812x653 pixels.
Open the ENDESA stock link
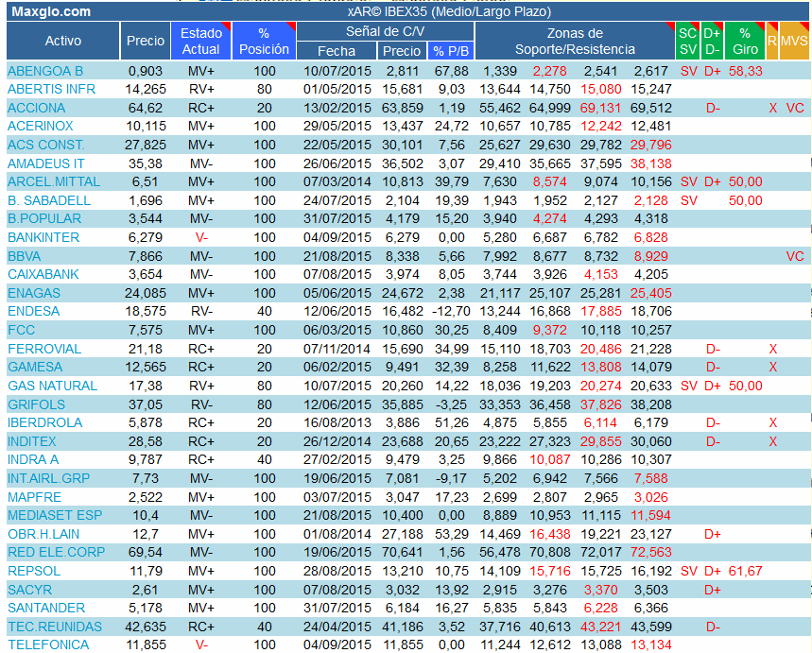tap(34, 311)
